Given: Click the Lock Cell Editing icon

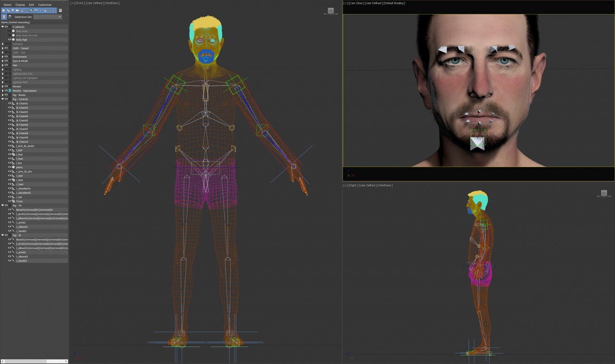Looking at the screenshot, I should [x=60, y=10].
